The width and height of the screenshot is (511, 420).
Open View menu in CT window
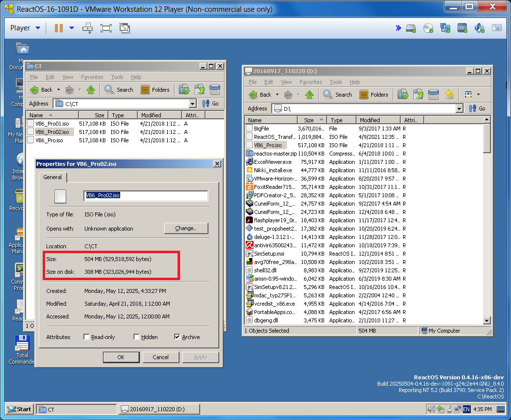(68, 77)
